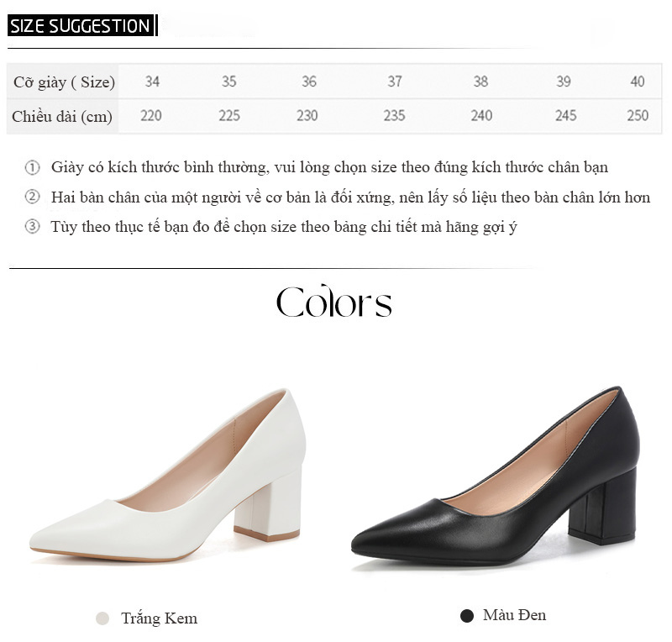Click the 245 length value

point(565,115)
